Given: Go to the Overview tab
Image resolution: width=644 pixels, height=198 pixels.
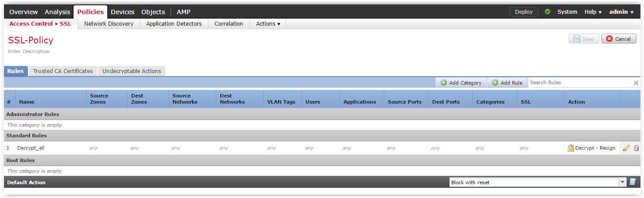Looking at the screenshot, I should [x=23, y=12].
